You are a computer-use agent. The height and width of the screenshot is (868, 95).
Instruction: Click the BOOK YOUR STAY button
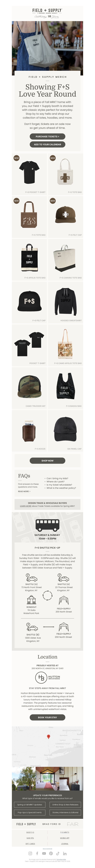coord(47,717)
